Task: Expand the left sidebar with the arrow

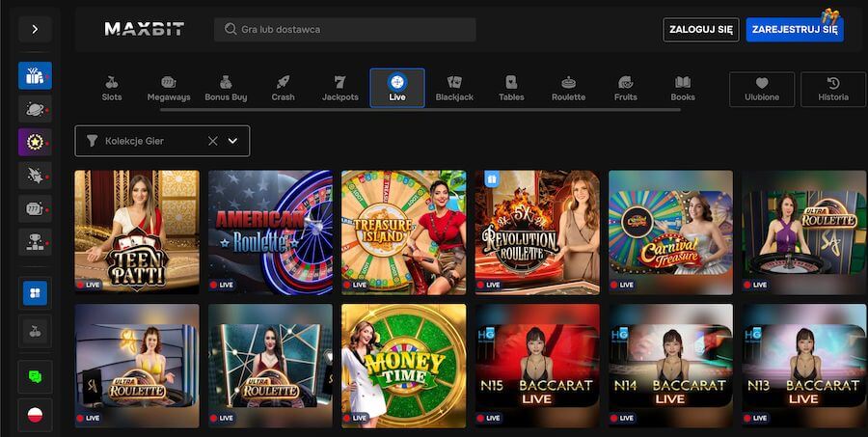Action: pos(35,29)
